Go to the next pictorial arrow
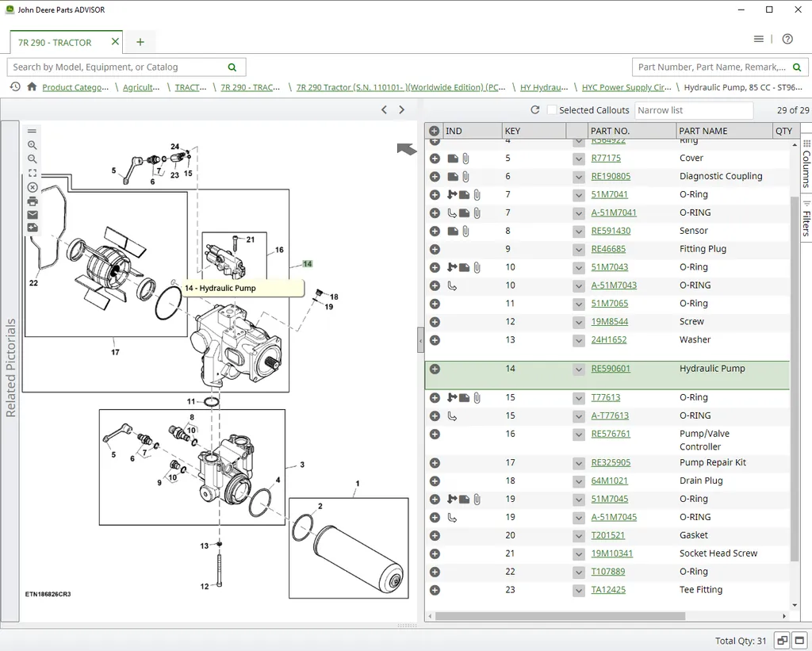This screenshot has width=812, height=651. 402,109
